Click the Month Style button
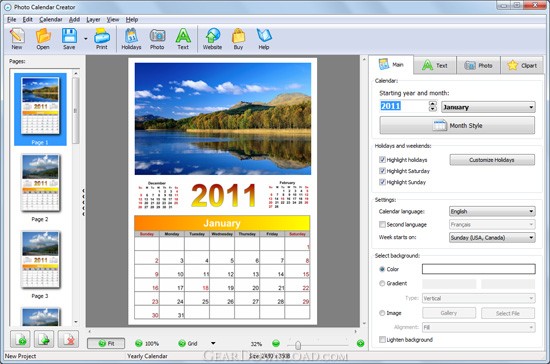 coord(457,125)
